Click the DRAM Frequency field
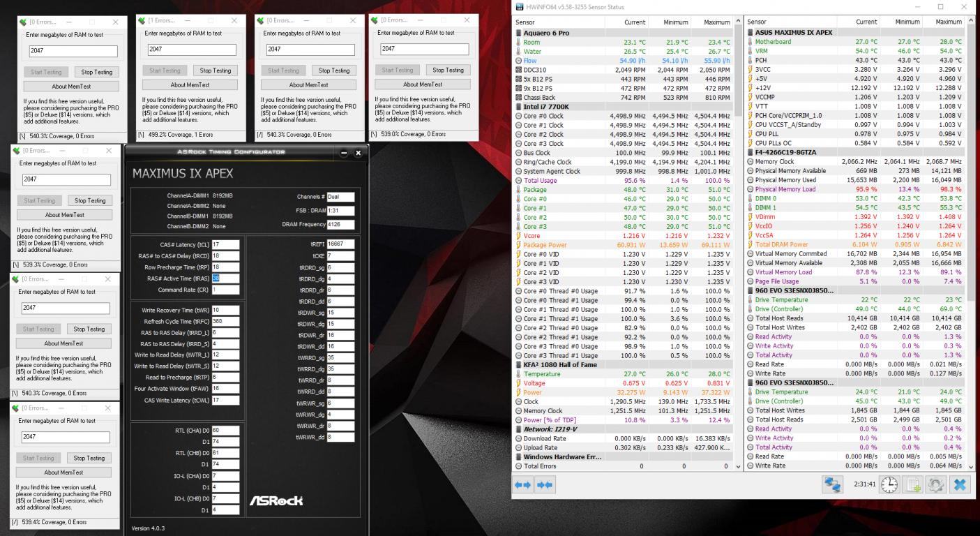 click(x=340, y=225)
